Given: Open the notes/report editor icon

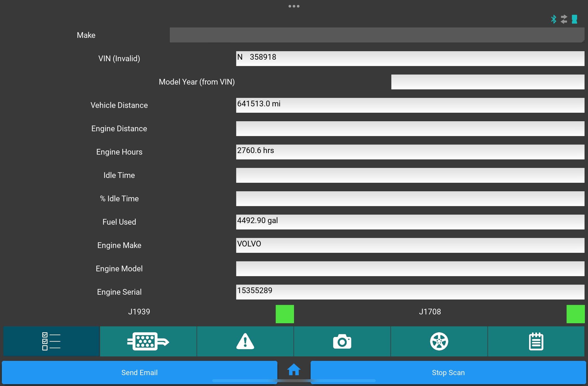Looking at the screenshot, I should (537, 341).
